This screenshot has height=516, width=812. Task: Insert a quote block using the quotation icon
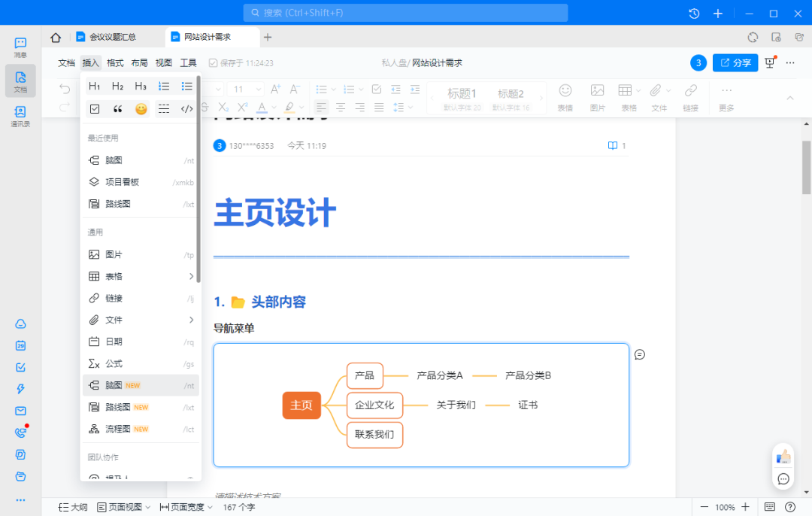(117, 109)
